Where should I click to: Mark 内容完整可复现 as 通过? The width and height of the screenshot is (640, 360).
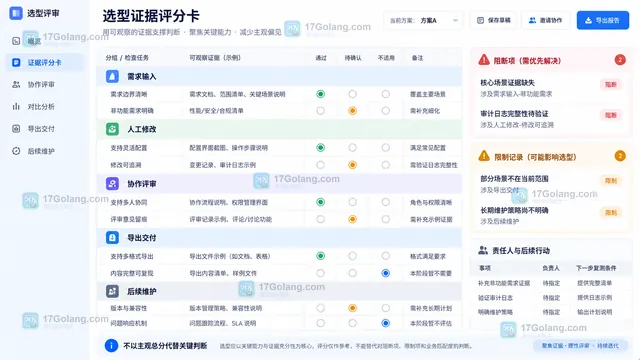tap(320, 273)
